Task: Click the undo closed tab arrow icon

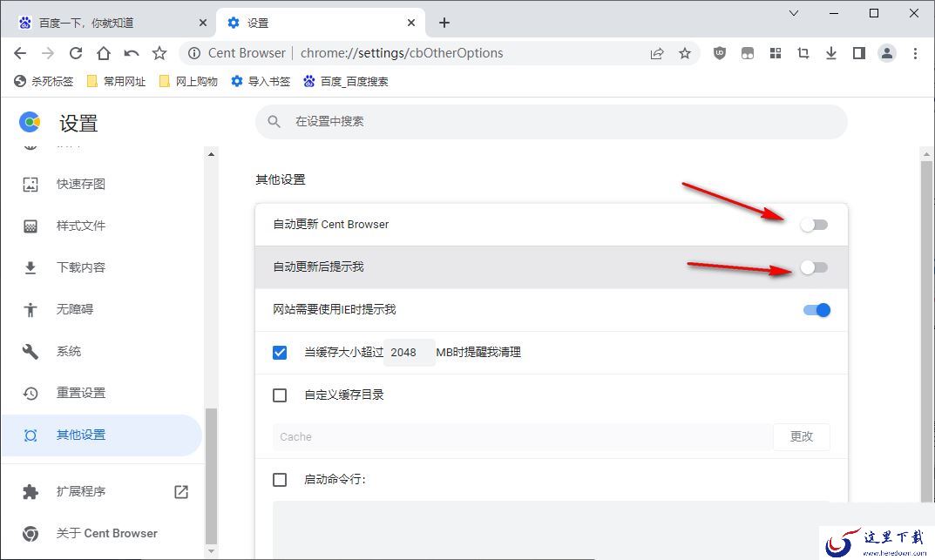Action: pyautogui.click(x=132, y=53)
